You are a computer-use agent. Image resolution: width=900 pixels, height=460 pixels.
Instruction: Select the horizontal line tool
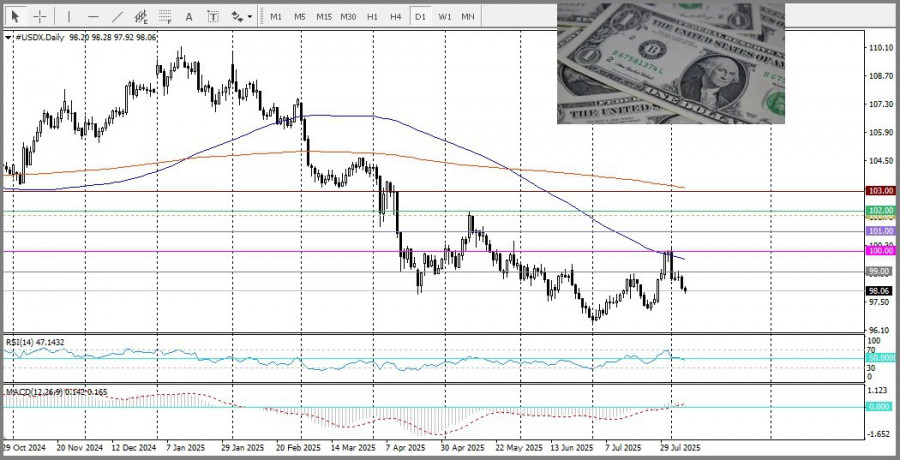coord(94,17)
